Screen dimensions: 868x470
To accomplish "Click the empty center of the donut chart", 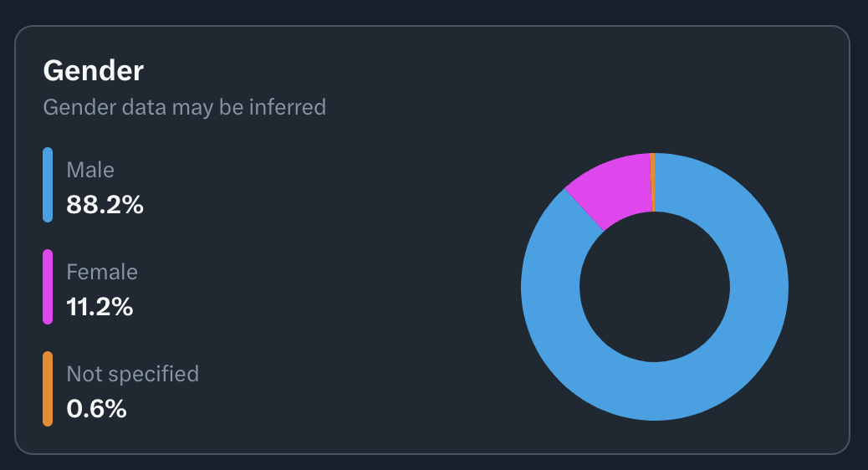I will pos(655,287).
